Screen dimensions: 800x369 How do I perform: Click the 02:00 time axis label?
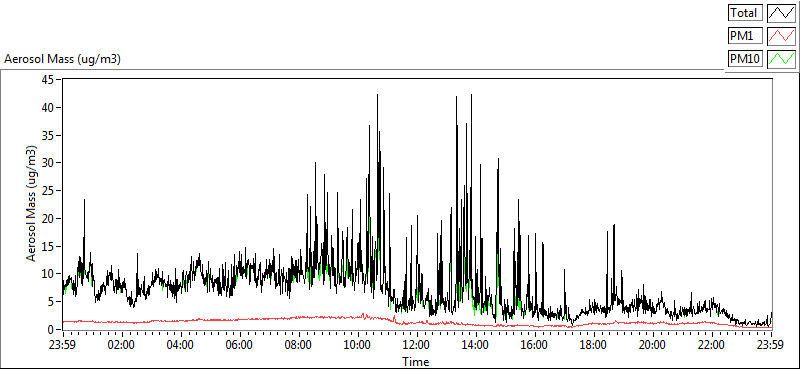point(121,345)
